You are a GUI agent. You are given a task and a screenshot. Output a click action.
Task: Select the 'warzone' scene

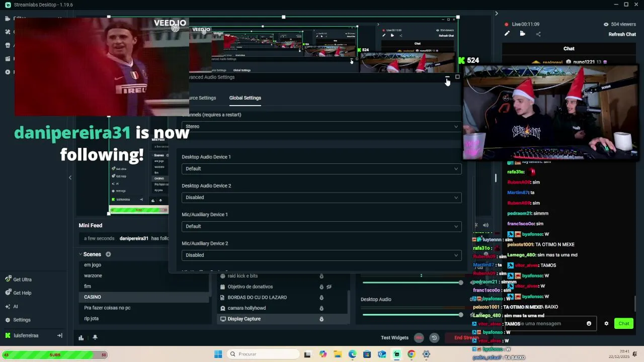pos(93,276)
